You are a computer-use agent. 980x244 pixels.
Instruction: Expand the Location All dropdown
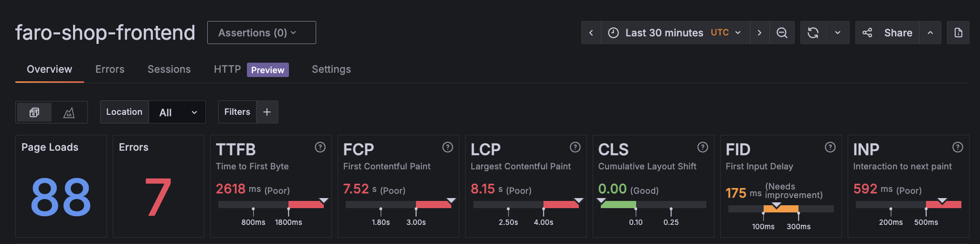(x=177, y=112)
